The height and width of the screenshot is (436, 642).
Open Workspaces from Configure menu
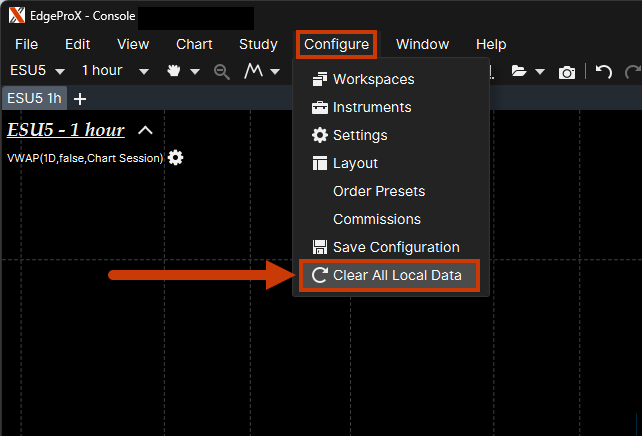[373, 79]
